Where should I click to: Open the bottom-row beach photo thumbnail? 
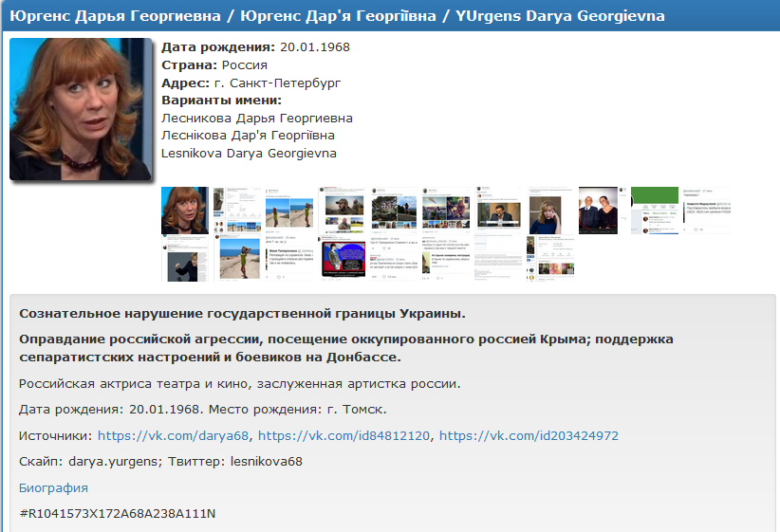[x=238, y=261]
